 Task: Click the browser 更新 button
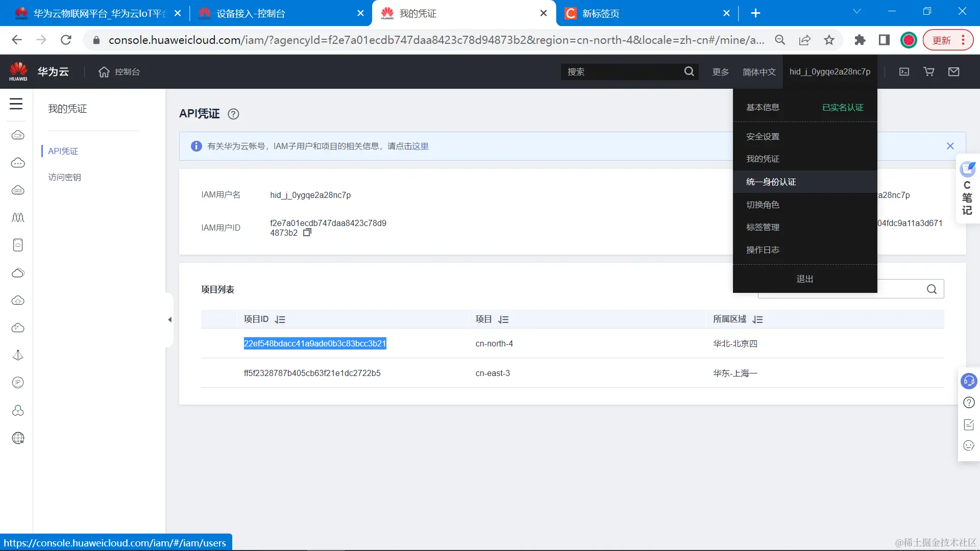948,40
